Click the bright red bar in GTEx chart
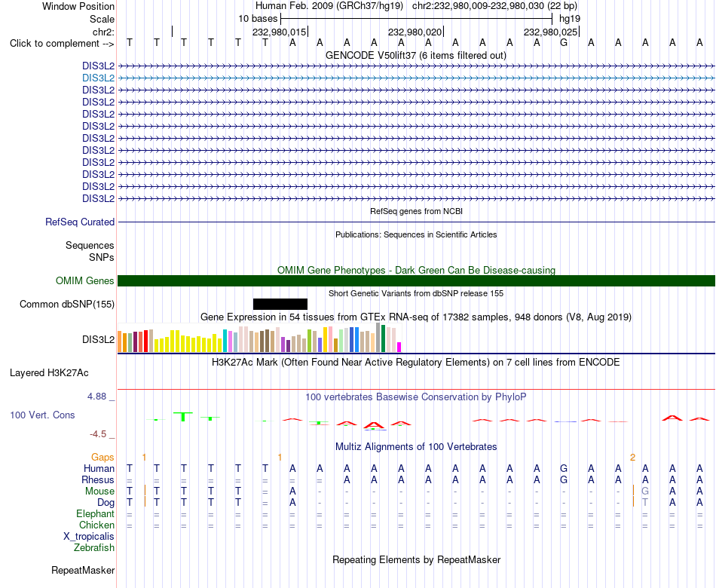Viewport: 716px width, 588px height. coord(145,341)
